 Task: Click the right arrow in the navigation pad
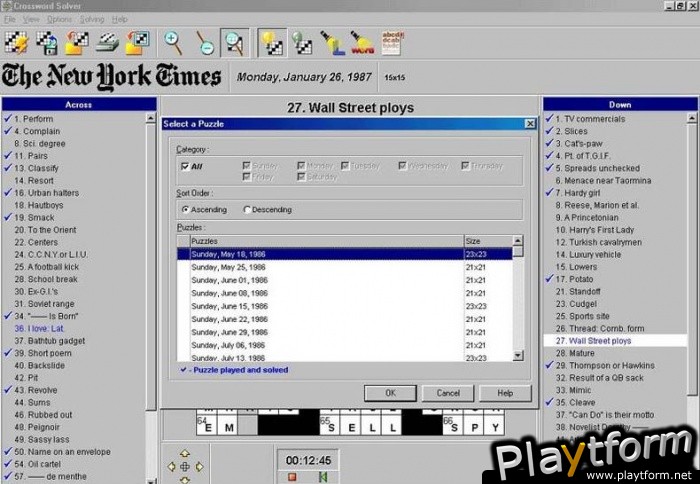199,467
